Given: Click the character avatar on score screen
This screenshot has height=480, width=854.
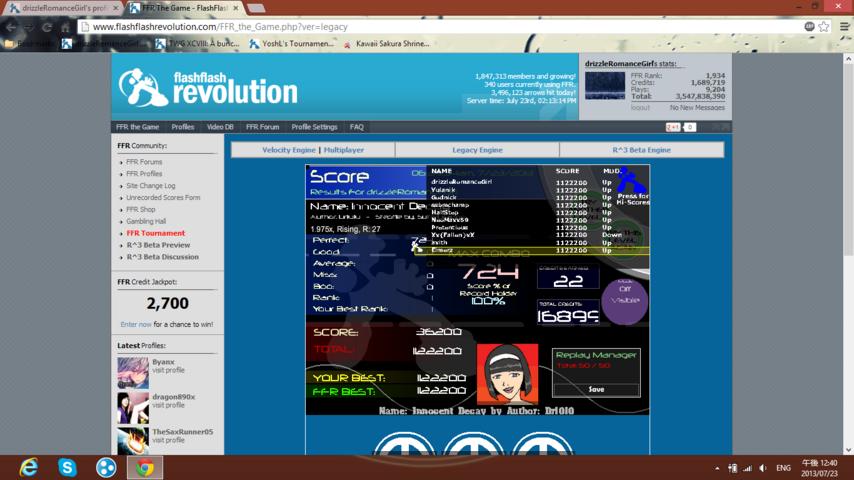Looking at the screenshot, I should tap(507, 373).
